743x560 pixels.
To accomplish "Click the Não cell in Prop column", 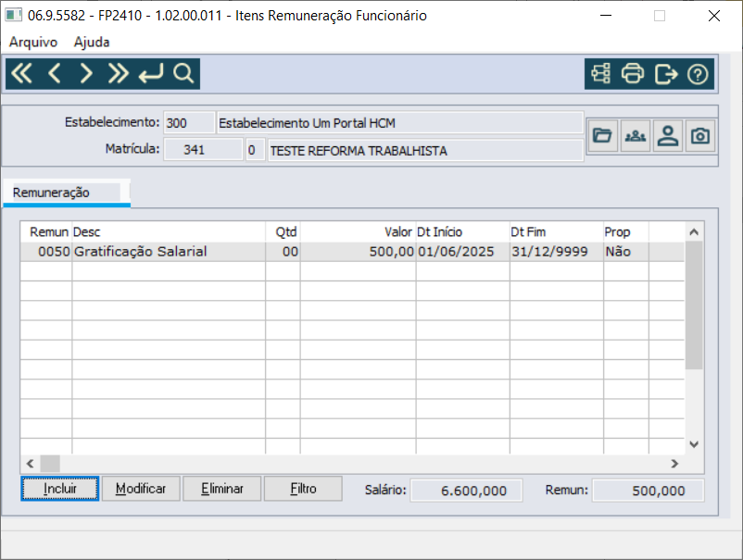I will (626, 252).
